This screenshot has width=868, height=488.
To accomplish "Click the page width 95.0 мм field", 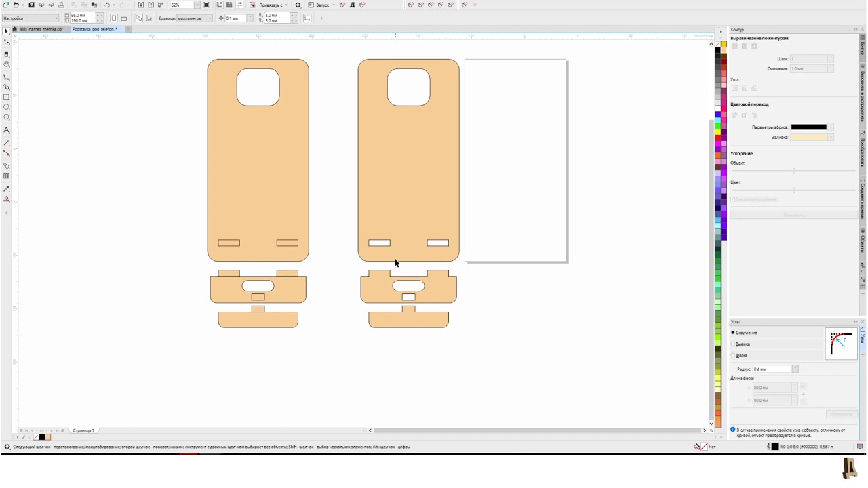I will click(x=82, y=15).
